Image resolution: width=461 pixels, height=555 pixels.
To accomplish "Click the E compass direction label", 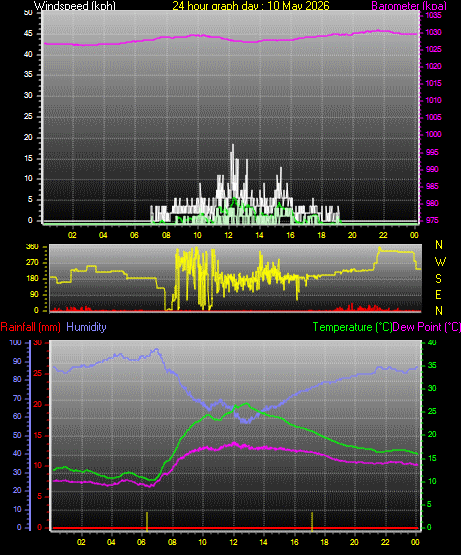I will point(438,294).
